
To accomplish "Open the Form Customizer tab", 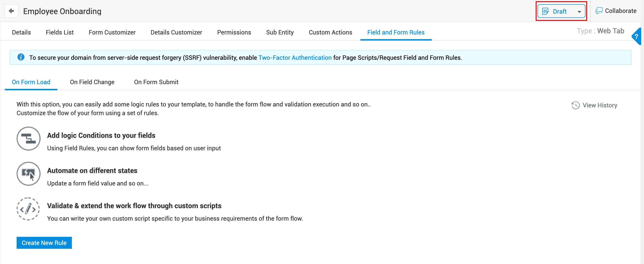I will click(x=112, y=32).
